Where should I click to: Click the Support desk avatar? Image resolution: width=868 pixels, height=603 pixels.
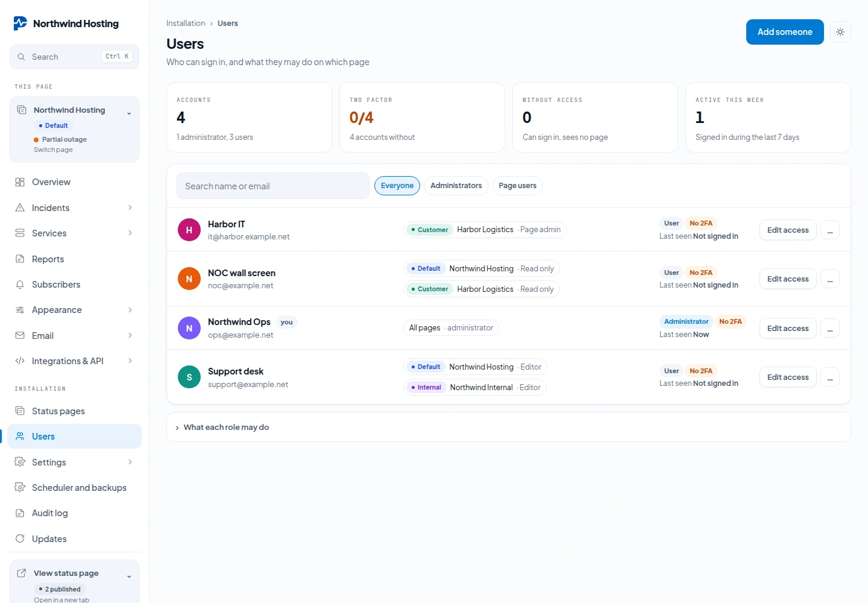pos(189,377)
